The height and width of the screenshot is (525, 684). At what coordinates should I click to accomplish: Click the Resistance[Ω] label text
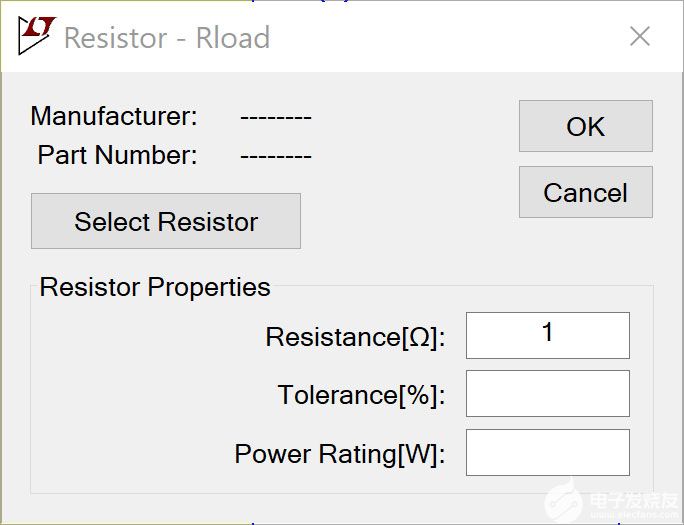coord(355,337)
